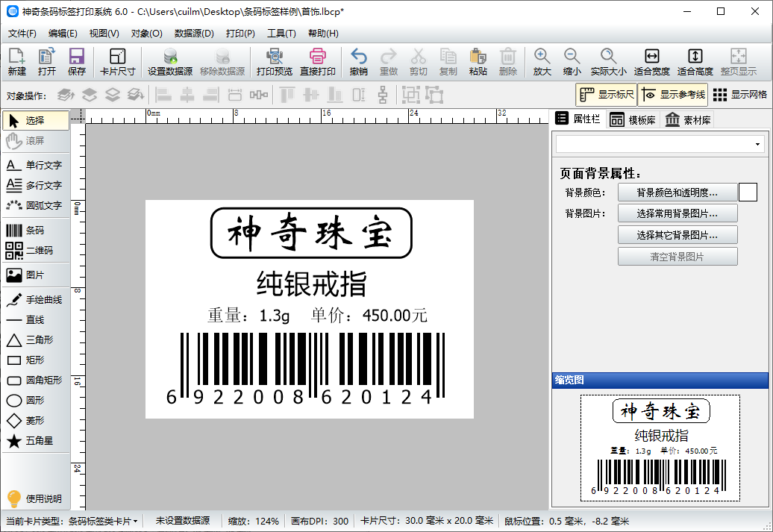773x532 pixels.
Task: Fit the canvas with 适合高度
Action: [695, 62]
